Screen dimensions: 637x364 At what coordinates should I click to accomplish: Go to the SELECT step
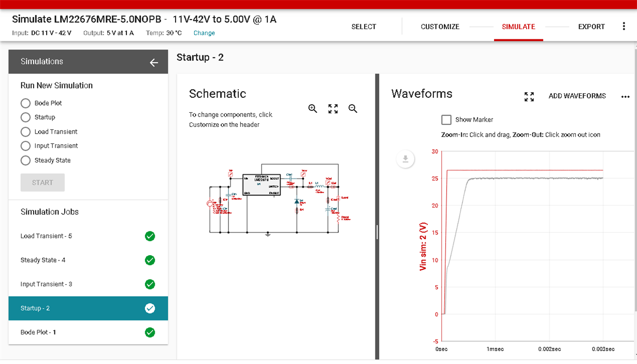click(364, 26)
